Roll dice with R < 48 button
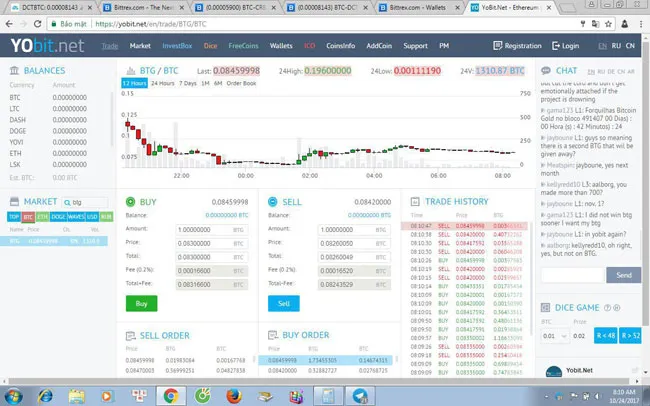Image resolution: width=650 pixels, height=406 pixels. (x=605, y=335)
